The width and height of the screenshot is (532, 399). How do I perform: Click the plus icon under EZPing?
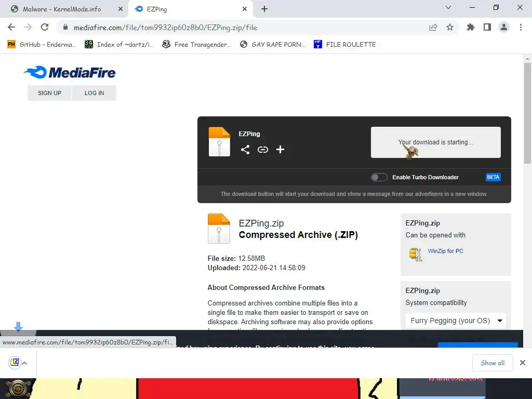coord(280,149)
